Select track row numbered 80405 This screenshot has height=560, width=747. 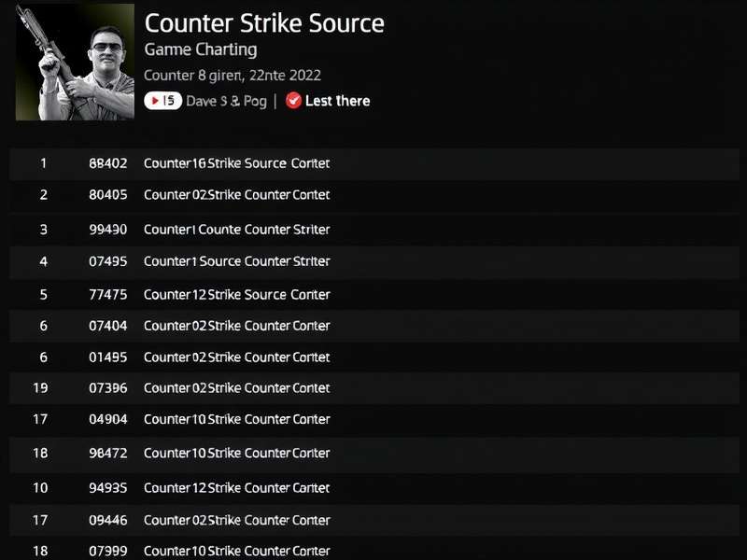(374, 195)
